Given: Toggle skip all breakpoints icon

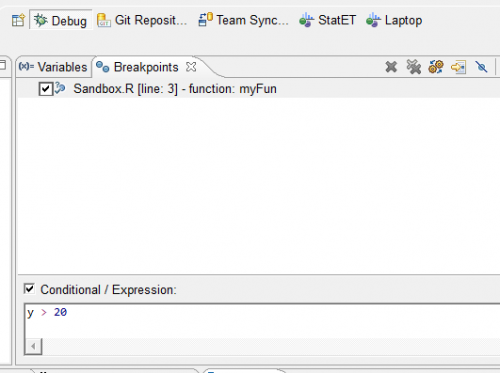Looking at the screenshot, I should click(x=481, y=67).
